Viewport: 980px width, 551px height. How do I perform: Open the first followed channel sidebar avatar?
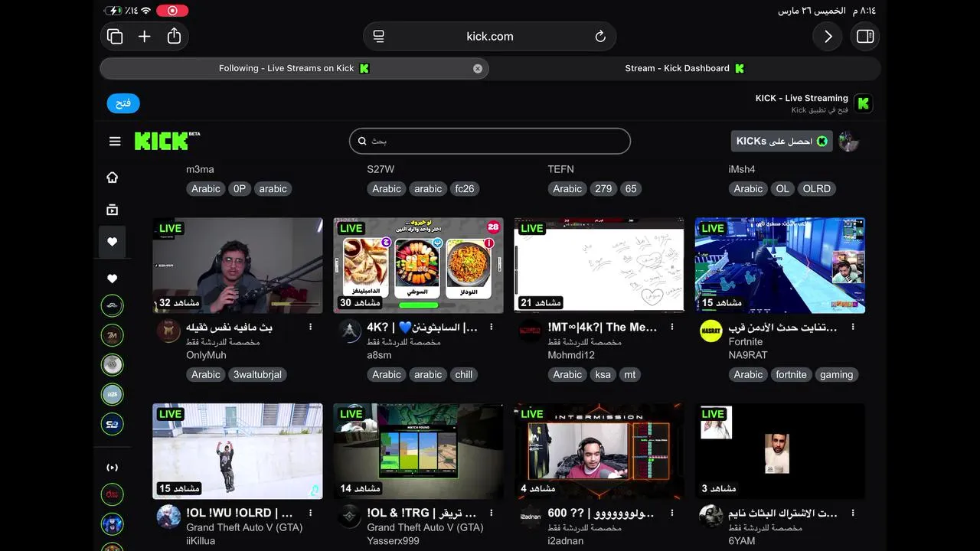[113, 306]
